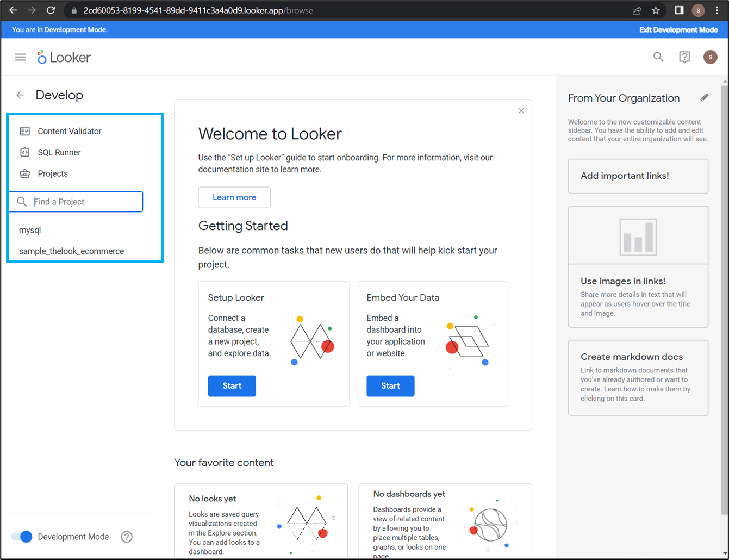Open the Chrome profile avatar
The width and height of the screenshot is (729, 560).
coord(699,10)
